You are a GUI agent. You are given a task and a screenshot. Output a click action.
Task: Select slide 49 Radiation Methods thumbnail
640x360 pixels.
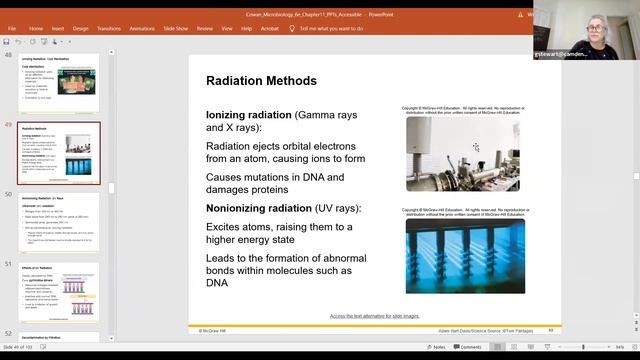pyautogui.click(x=59, y=153)
